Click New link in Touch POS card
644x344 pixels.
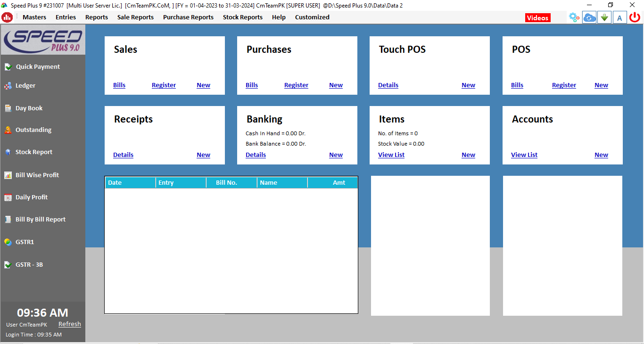(x=469, y=85)
